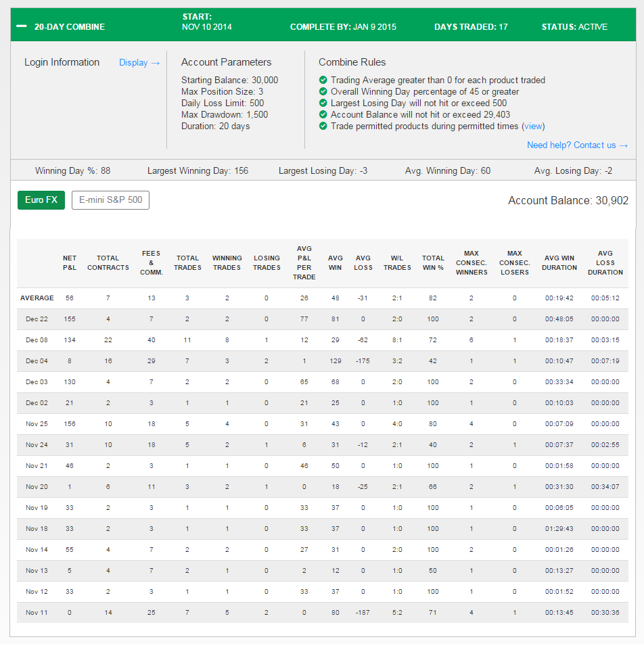Screen dimensions: 644x652
Task: Click Nov 11 average loss -187 cell
Action: (x=363, y=613)
